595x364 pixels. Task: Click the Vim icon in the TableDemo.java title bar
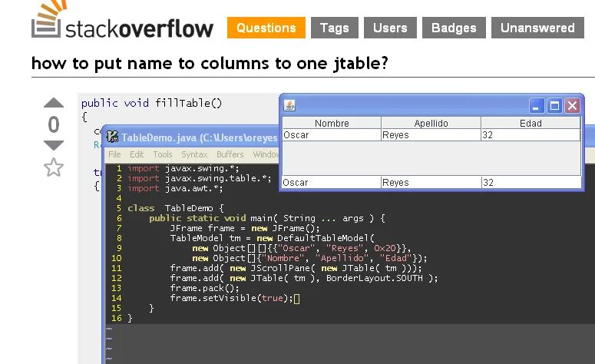click(112, 137)
